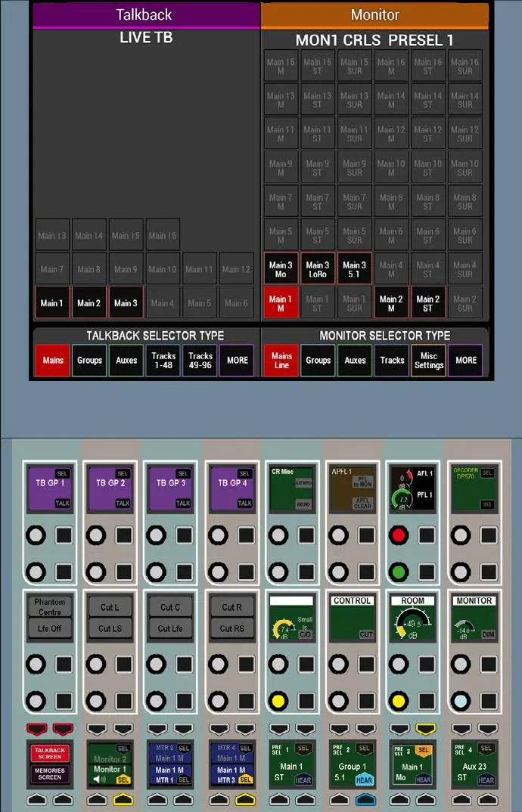This screenshot has height=812, width=522.
Task: Open the MEMORIES SCREEN
Action: [x=50, y=773]
